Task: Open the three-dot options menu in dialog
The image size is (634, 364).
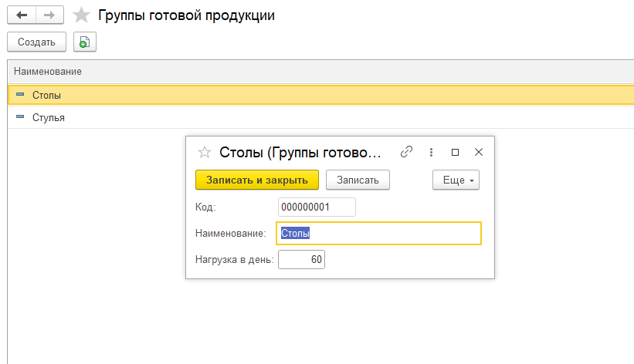Action: [x=431, y=152]
